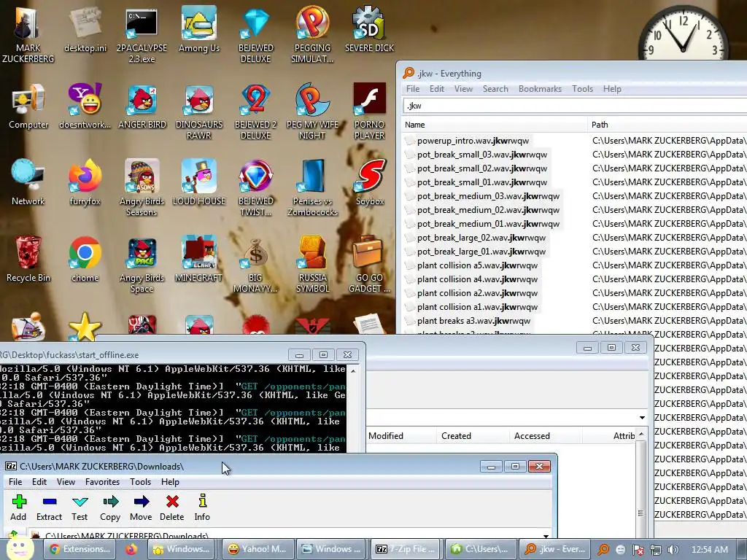Select the BEJEWED 2 DELUXE desktop icon
Image resolution: width=747 pixels, height=560 pixels.
point(256,112)
